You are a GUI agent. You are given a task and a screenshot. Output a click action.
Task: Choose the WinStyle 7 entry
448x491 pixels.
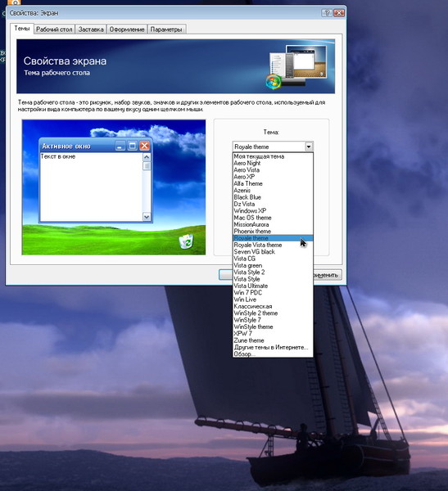(x=273, y=320)
